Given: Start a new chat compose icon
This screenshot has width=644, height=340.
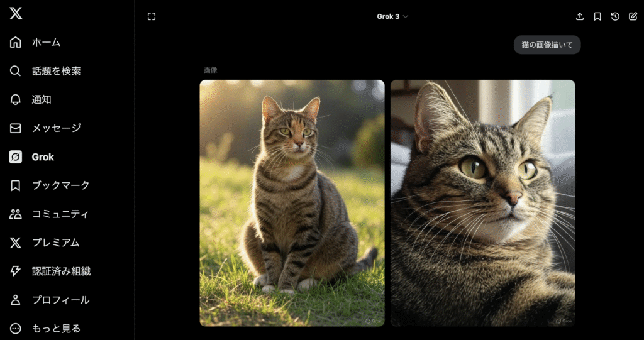Looking at the screenshot, I should coord(633,16).
